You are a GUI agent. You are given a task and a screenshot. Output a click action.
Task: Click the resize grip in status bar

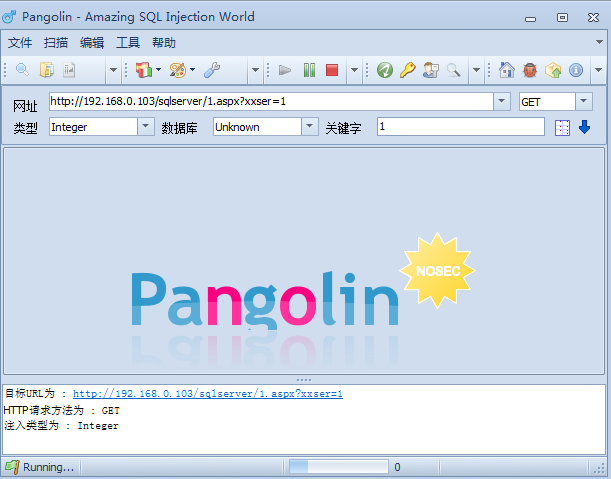coord(601,469)
